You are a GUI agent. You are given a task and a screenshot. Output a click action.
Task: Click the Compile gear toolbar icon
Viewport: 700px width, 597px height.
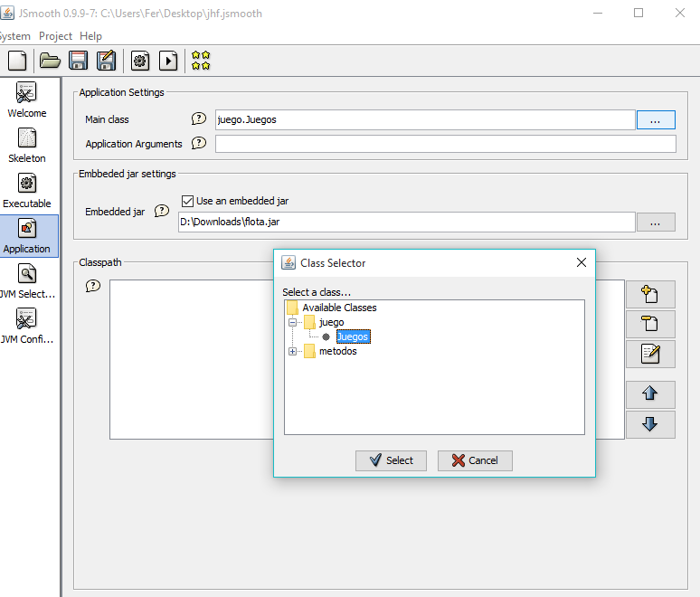coord(140,61)
